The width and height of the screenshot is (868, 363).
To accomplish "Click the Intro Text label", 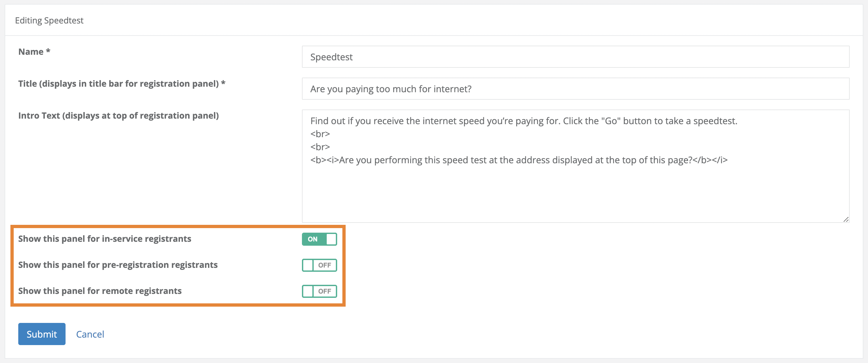I will point(119,115).
